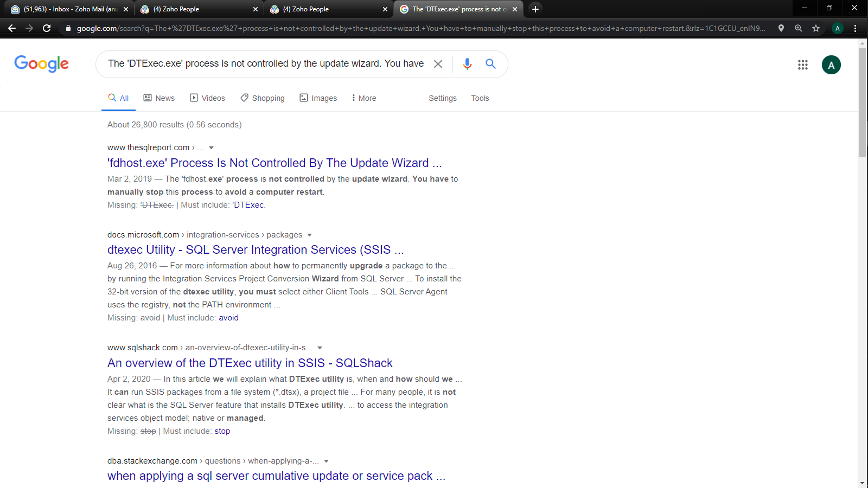This screenshot has height=488, width=868.
Task: Click the www.thesqlreport.com URL text
Action: 148,147
